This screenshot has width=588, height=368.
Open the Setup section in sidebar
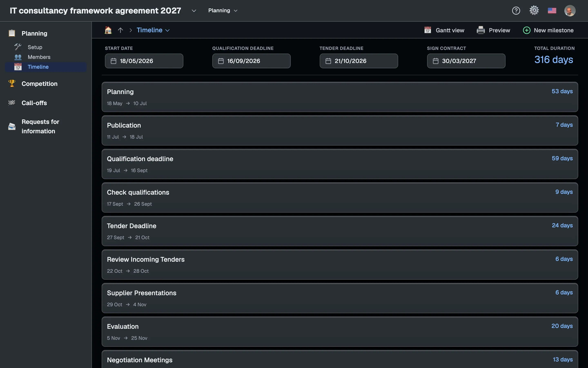coord(35,47)
